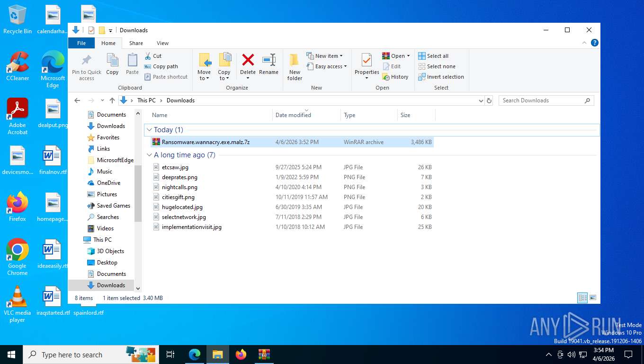
Task: Sort by the Date modified column header
Action: click(x=307, y=115)
